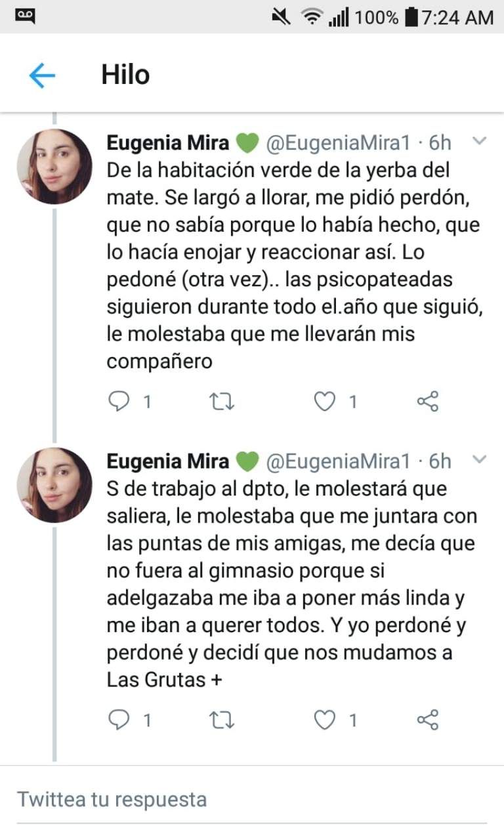Tap the voicemail icon in the status bar
The width and height of the screenshot is (504, 831).
click(25, 14)
